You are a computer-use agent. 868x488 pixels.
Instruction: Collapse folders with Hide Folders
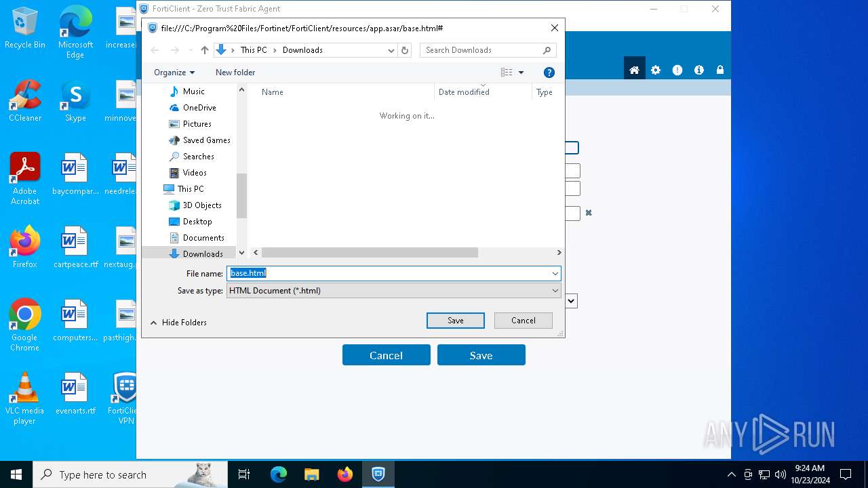tap(178, 323)
